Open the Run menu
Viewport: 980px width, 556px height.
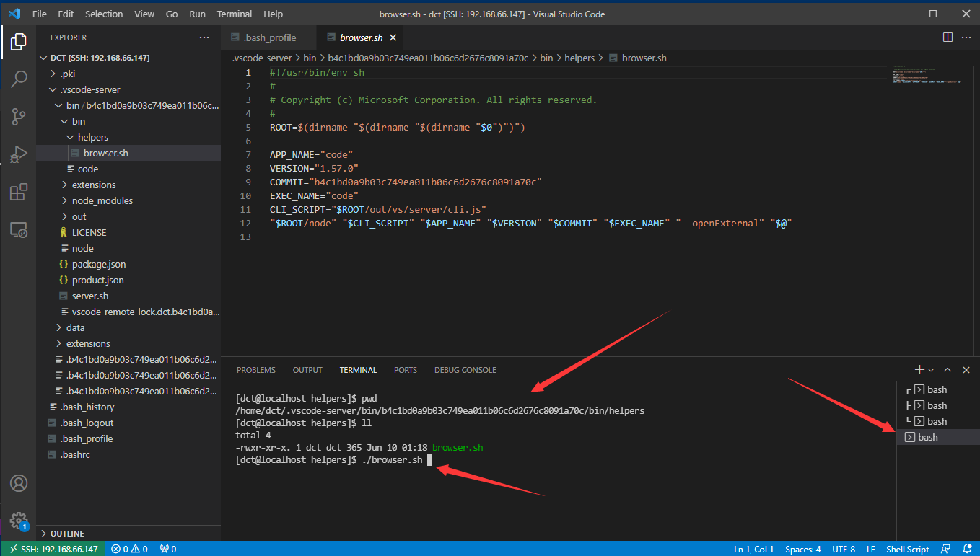[197, 14]
